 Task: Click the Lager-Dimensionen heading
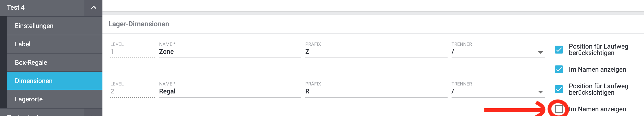pos(138,24)
